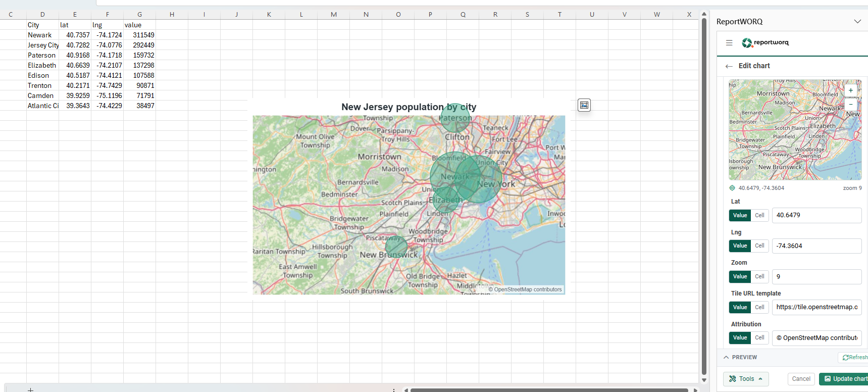Click the chart image icon beside the map
Viewport: 868px width, 392px height.
pyautogui.click(x=584, y=105)
